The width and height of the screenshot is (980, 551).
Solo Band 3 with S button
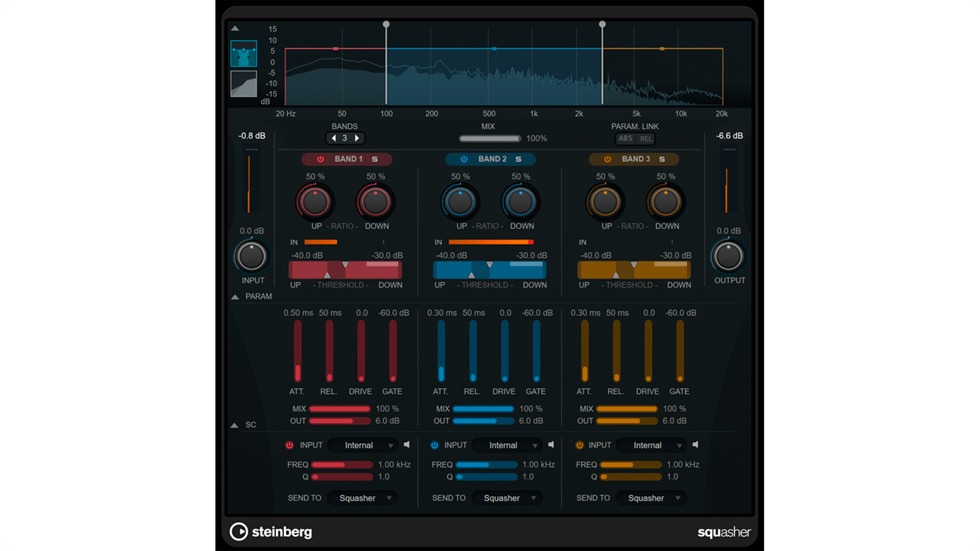(x=661, y=159)
